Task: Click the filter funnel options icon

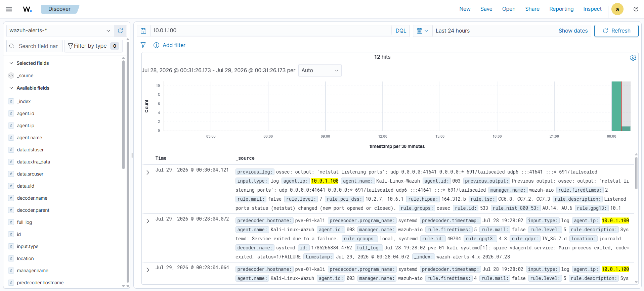Action: (x=143, y=45)
